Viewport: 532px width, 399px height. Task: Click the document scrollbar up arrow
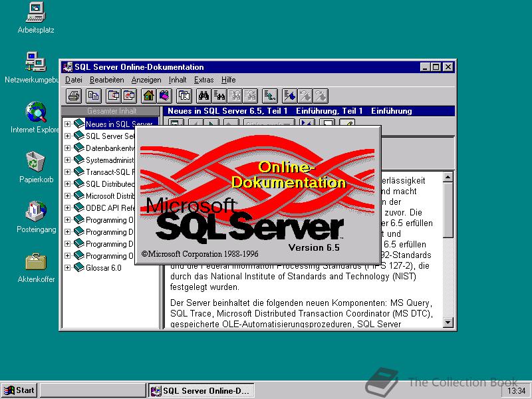pyautogui.click(x=448, y=177)
